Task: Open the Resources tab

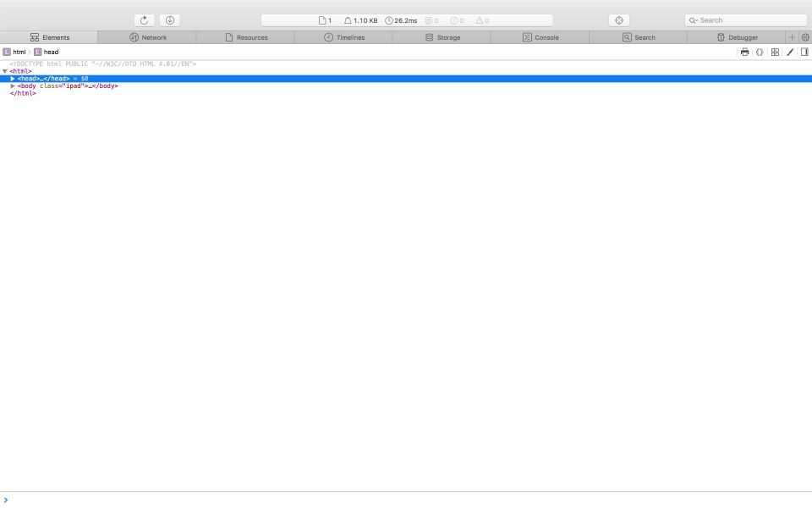Action: (x=246, y=37)
